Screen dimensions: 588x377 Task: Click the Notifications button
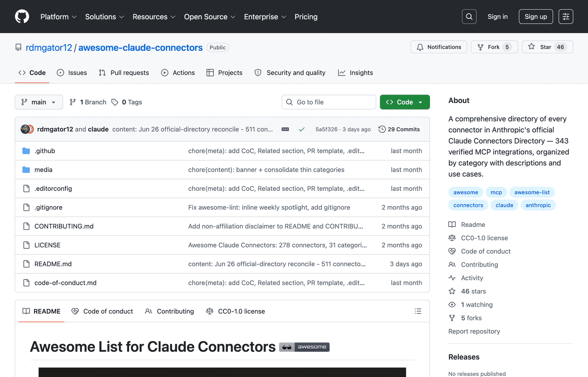439,47
